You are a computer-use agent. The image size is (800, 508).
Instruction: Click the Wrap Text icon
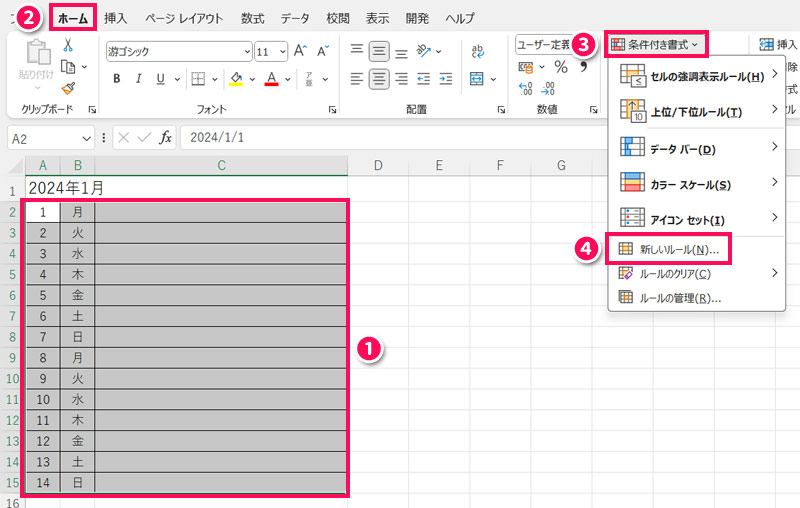[x=478, y=51]
